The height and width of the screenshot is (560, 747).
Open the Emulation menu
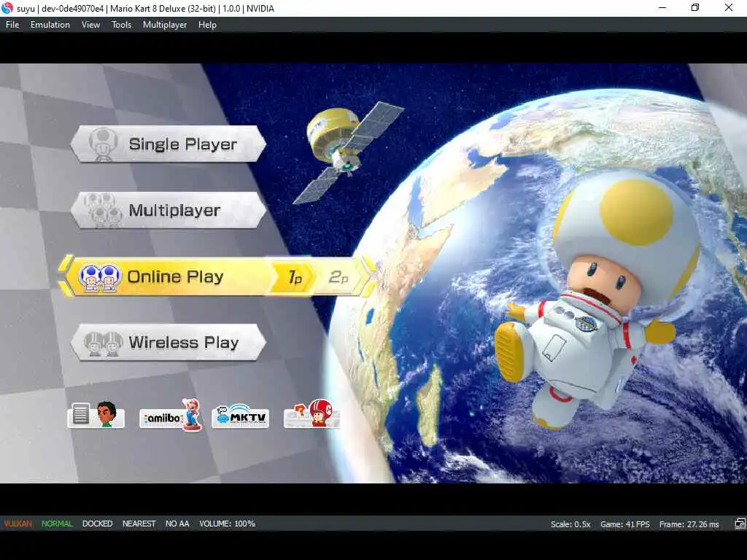pos(50,25)
